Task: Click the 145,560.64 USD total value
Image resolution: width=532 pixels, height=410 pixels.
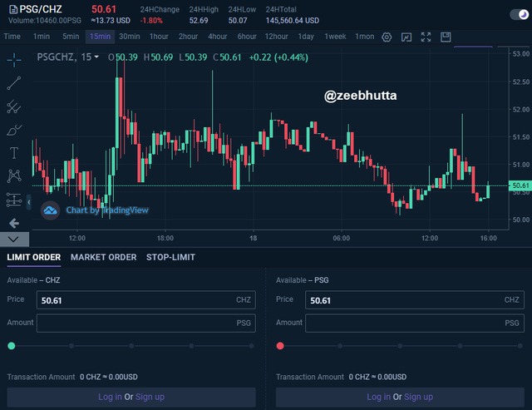Action: coord(293,21)
